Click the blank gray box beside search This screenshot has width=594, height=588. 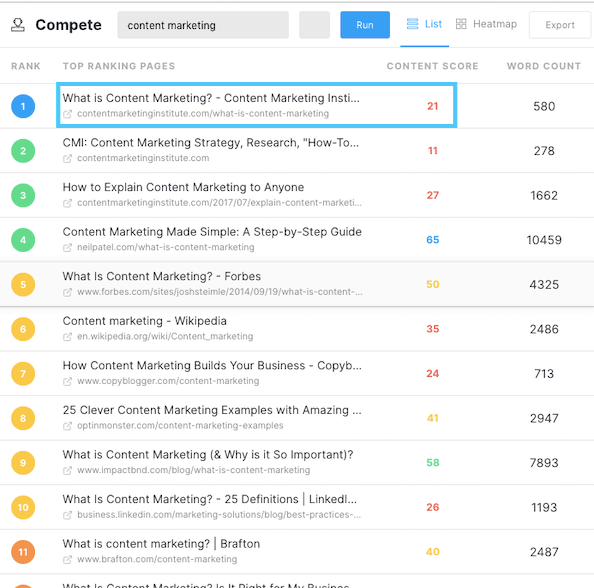[314, 25]
